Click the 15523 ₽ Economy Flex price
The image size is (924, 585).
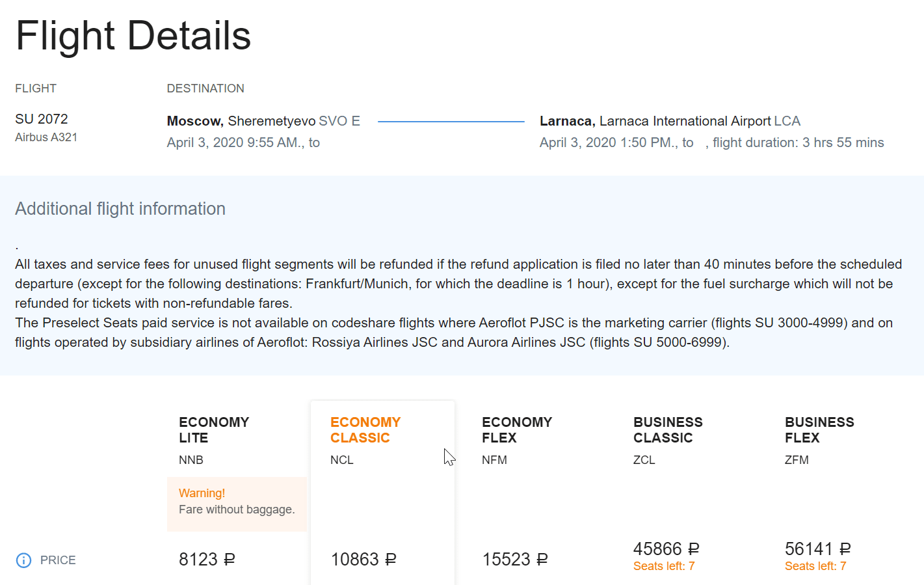coord(516,558)
